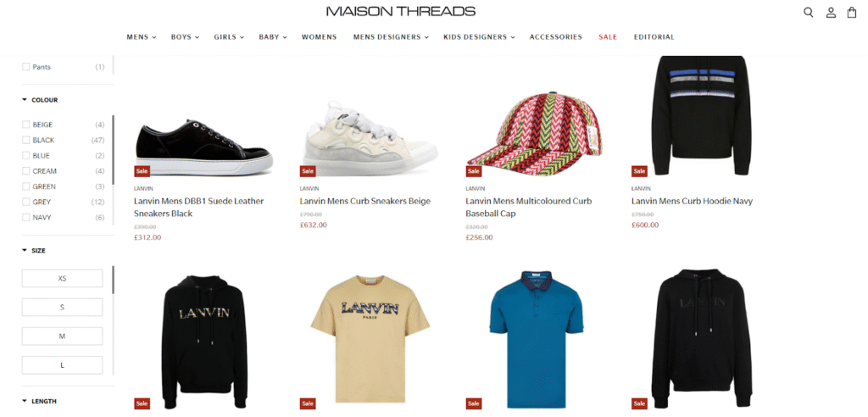868x417 pixels.
Task: Open Lanvin Mens Curb Hoodie Navy link
Action: coord(692,201)
